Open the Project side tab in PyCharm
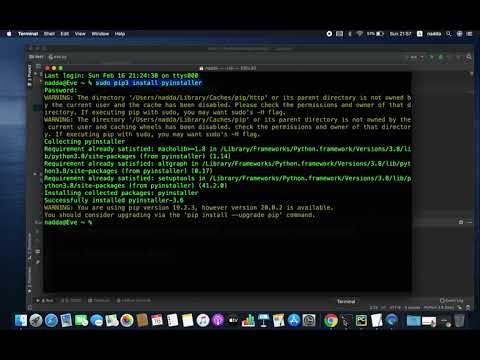This screenshot has width=480, height=360. click(30, 76)
